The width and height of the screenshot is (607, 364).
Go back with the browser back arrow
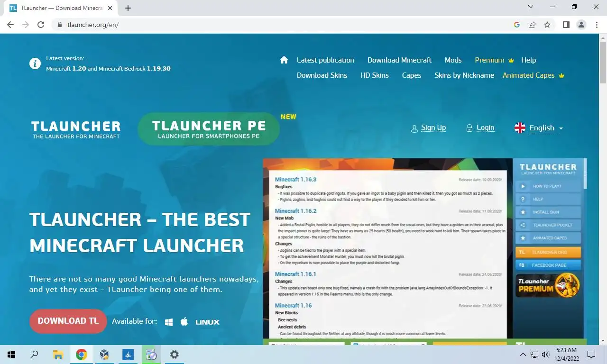coord(10,25)
